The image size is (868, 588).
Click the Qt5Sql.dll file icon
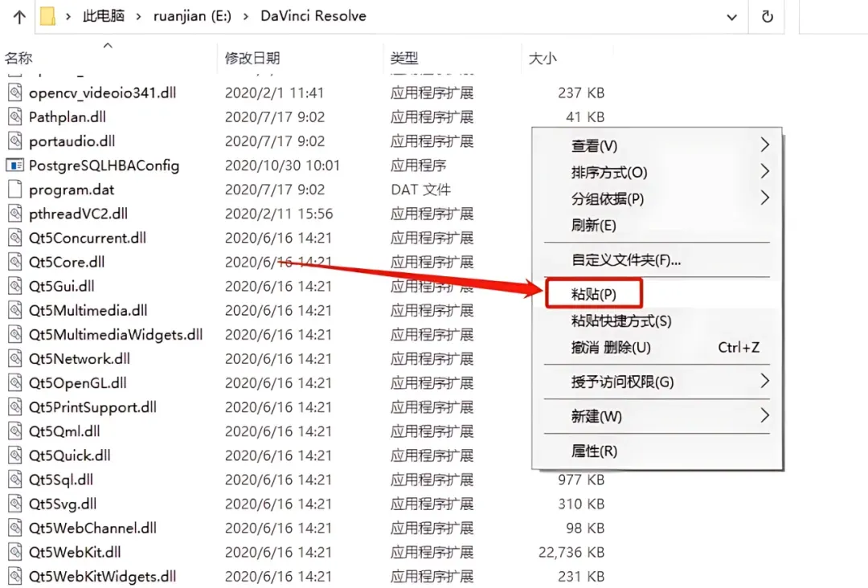[15, 480]
